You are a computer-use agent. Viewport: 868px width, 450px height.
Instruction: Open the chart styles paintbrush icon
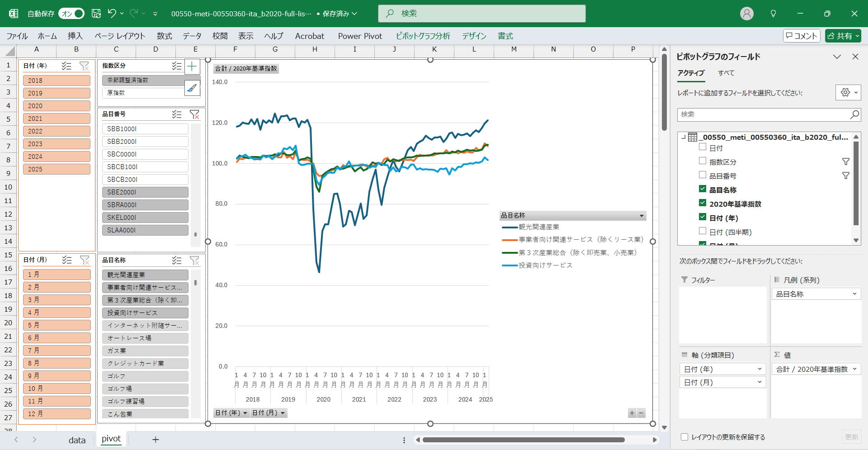click(192, 88)
